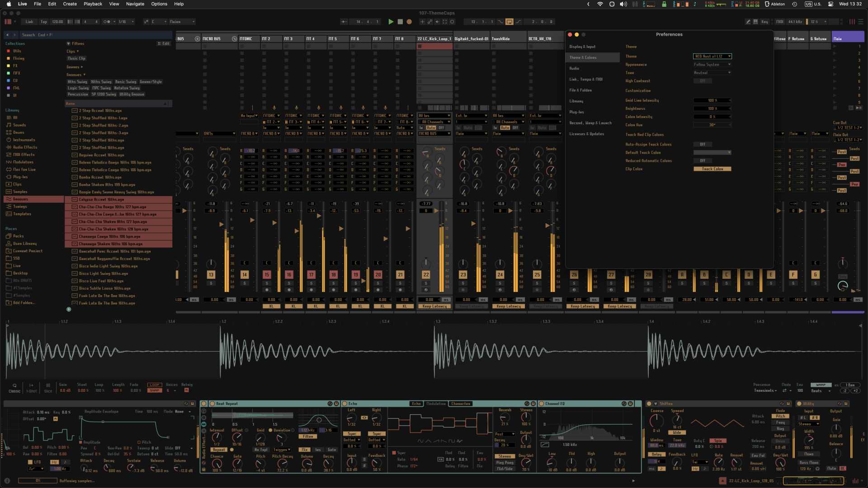Enable Key mapping mode in top right
This screenshot has width=868, height=488.
pyautogui.click(x=764, y=21)
